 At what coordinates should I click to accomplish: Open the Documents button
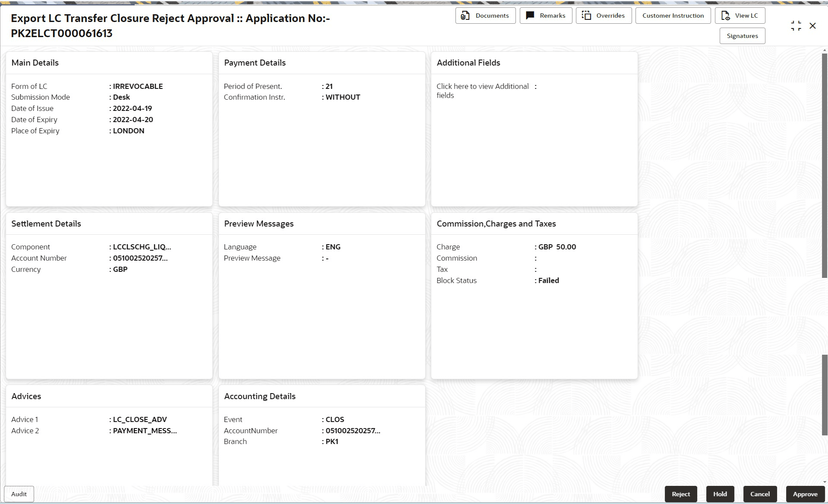click(x=485, y=16)
